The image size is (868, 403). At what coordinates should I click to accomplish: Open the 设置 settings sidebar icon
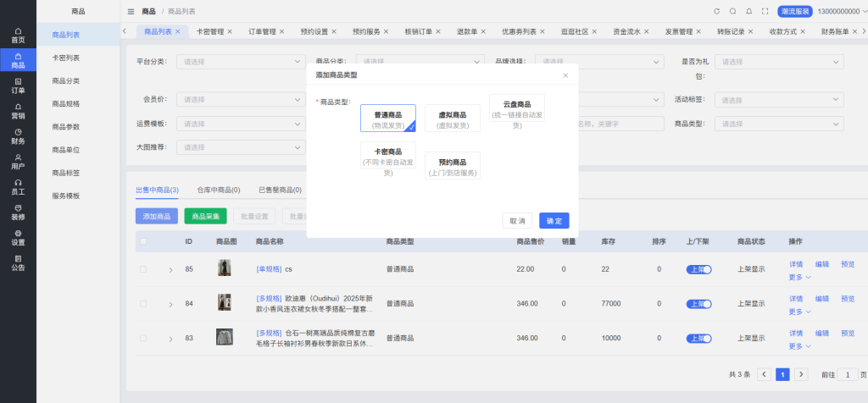click(18, 238)
